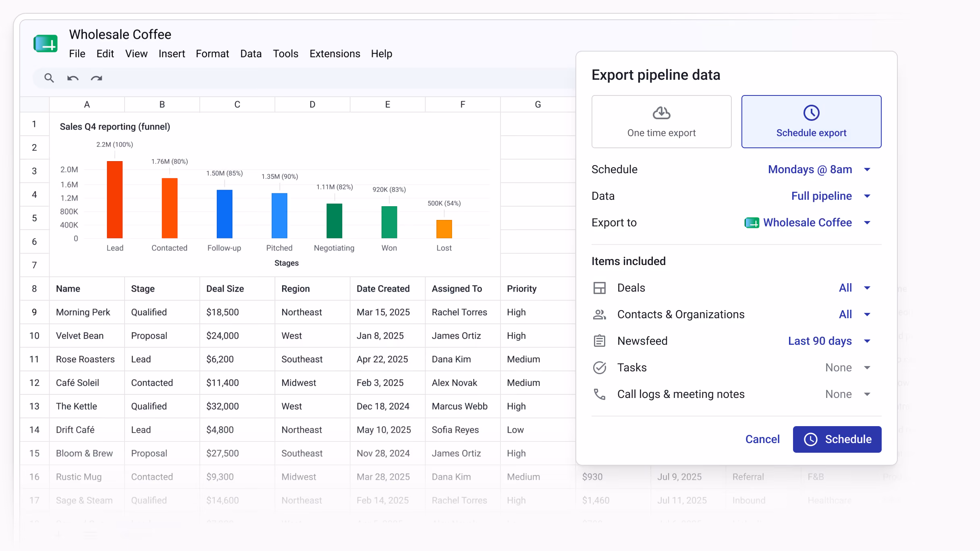This screenshot has height=551, width=980.
Task: Click the dark green Negotiating bar in chart
Action: 334,221
